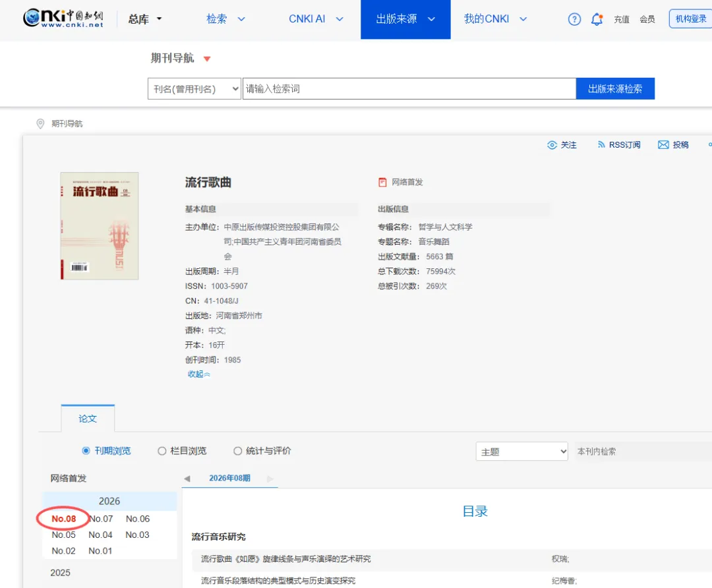Click the 本刊内检索 input field

(643, 452)
